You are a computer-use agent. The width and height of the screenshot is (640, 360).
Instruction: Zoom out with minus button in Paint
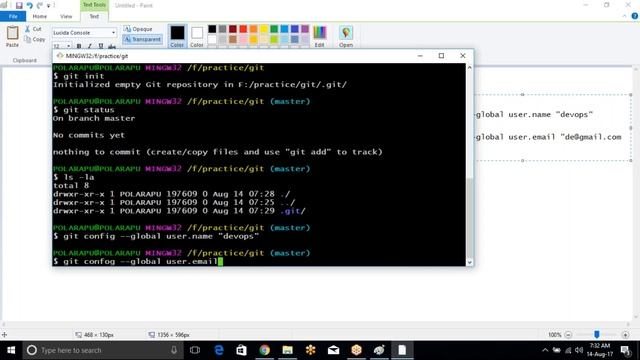568,335
